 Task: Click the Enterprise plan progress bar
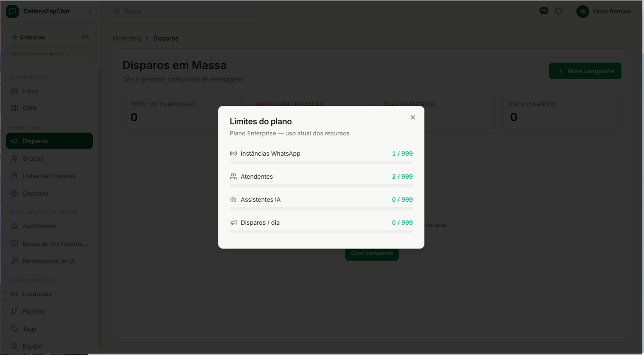(50, 45)
